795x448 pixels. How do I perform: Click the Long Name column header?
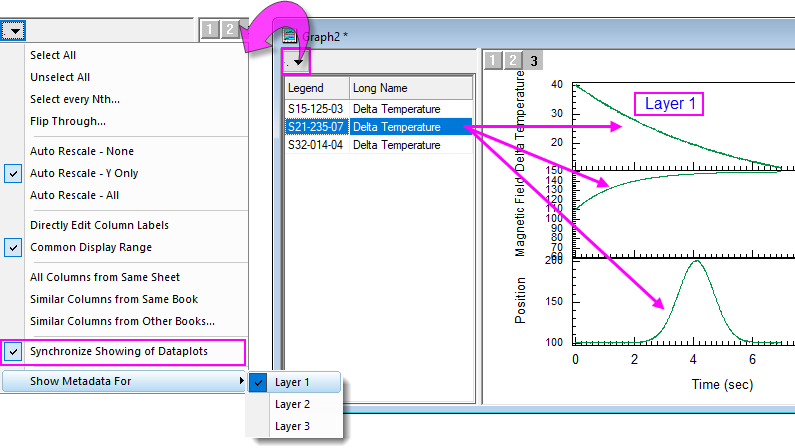pos(380,88)
